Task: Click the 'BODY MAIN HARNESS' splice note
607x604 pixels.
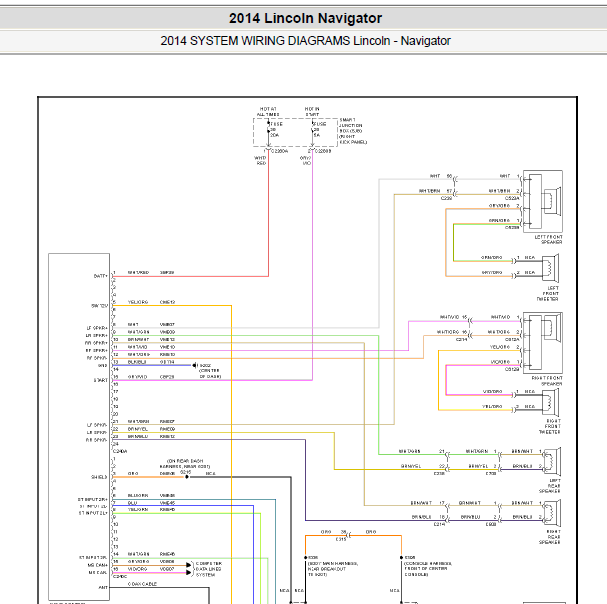Action: click(333, 569)
